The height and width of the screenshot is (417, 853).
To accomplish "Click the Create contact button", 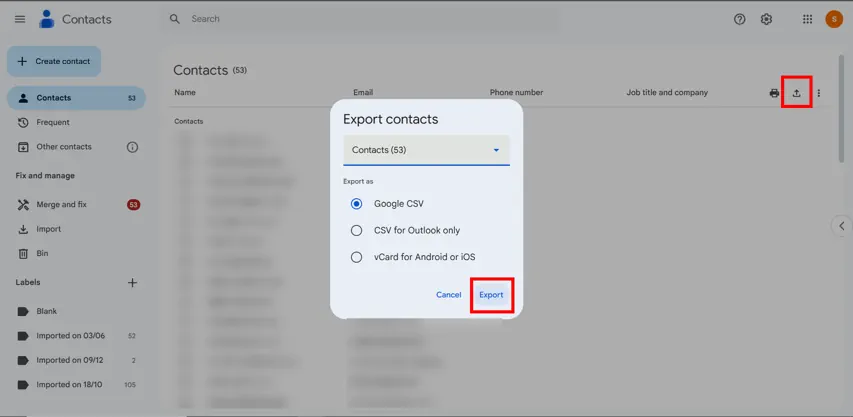I will [x=54, y=61].
